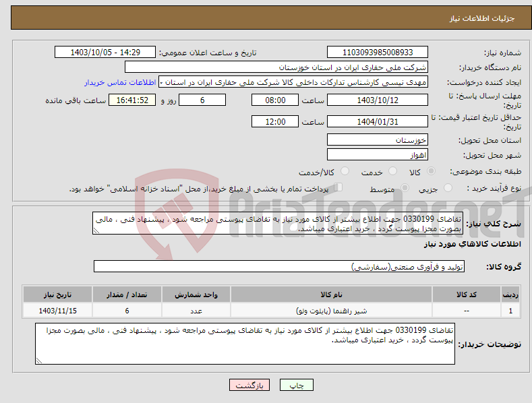Select the خدمت radio button
The image size is (532, 403).
(x=392, y=171)
